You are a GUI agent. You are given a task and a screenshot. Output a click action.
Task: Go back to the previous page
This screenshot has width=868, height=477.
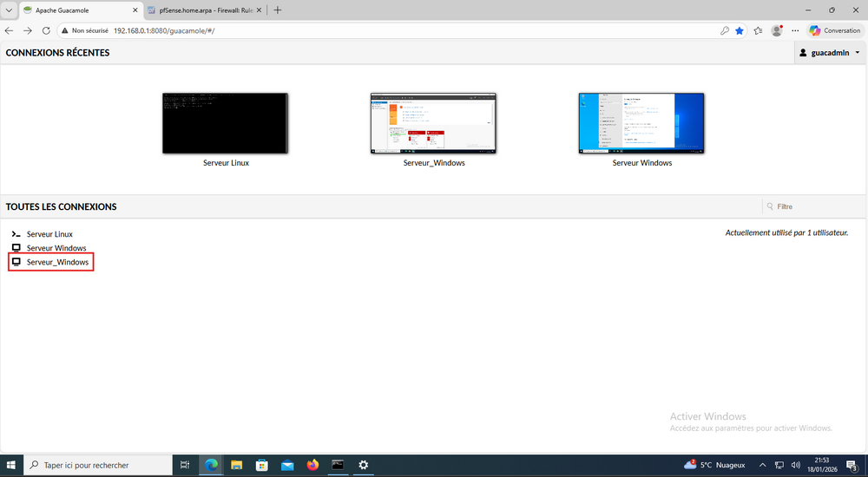pyautogui.click(x=10, y=30)
